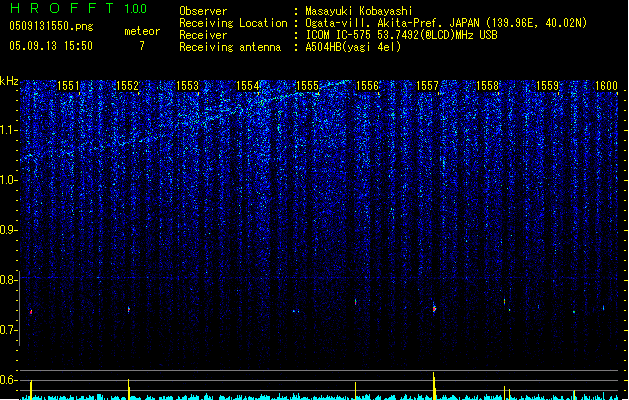Click the 1554 time marker

(x=248, y=85)
